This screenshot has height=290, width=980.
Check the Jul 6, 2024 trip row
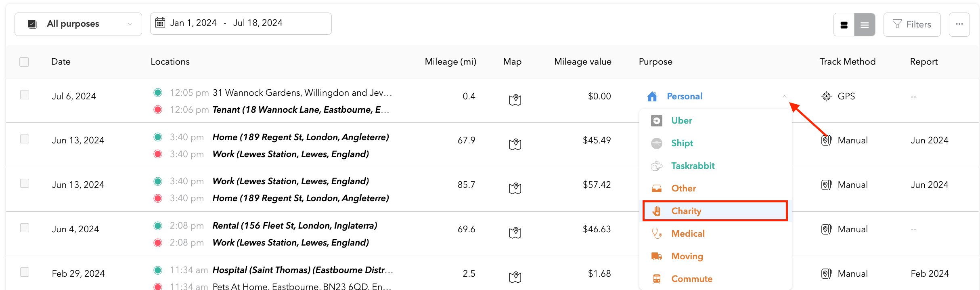click(x=25, y=95)
